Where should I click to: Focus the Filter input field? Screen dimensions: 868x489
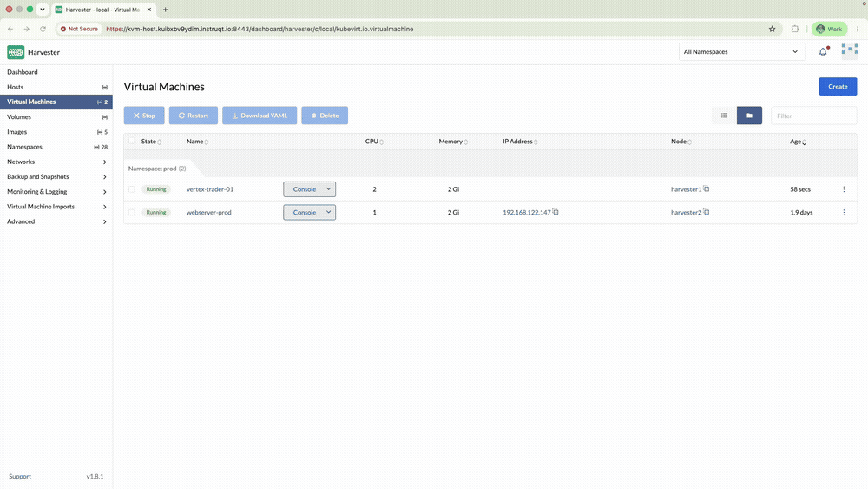[814, 116]
